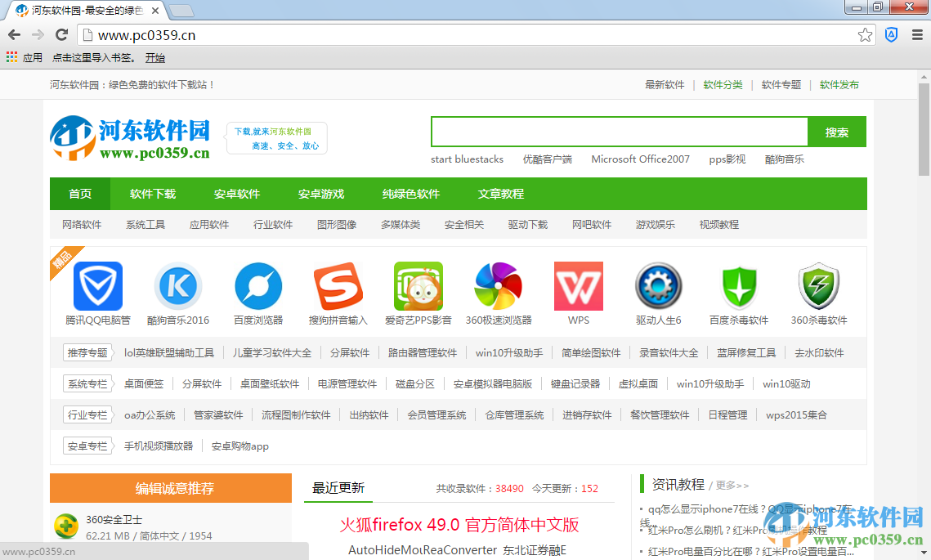Open the 安卓游戏 navigation tab
Viewport: 931px width, 560px height.
pos(321,194)
